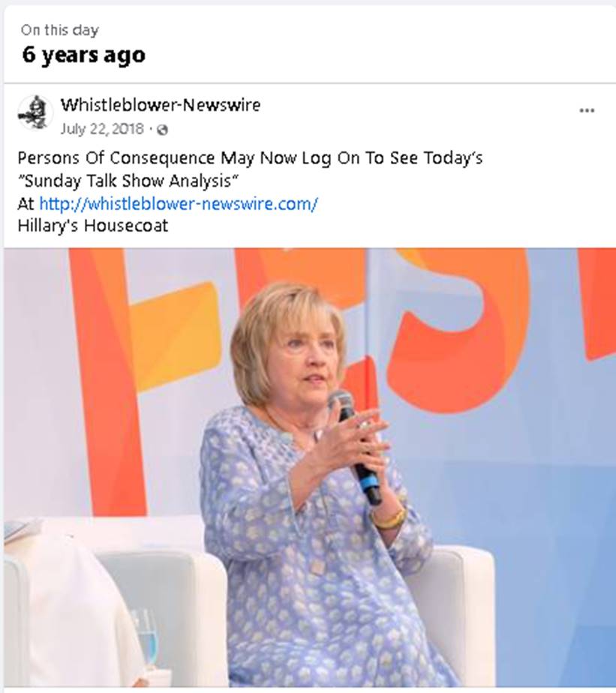
Task: Click the "Hillary's Housecoat" caption line
Action: pos(92,225)
